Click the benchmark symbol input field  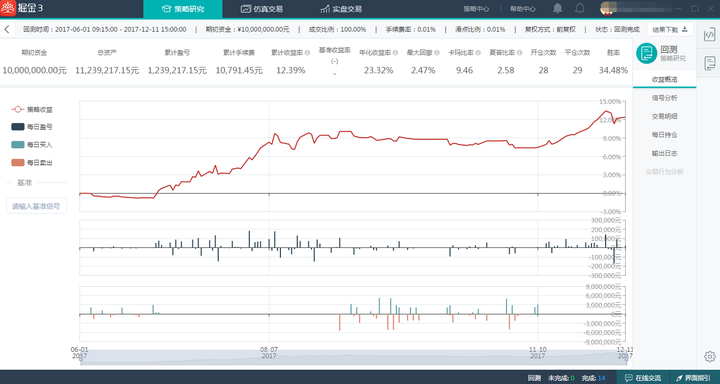coord(36,206)
